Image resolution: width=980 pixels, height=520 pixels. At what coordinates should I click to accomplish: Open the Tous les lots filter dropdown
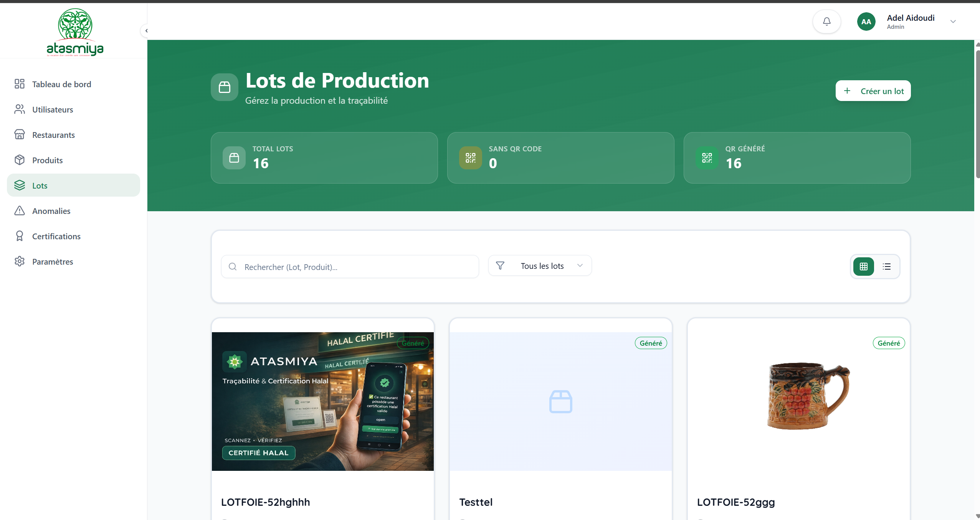540,266
